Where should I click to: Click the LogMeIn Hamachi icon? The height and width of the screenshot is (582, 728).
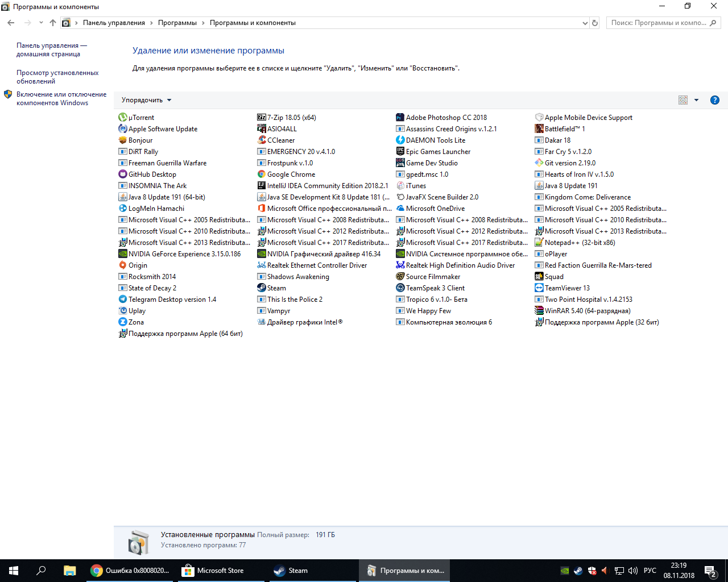pos(122,209)
